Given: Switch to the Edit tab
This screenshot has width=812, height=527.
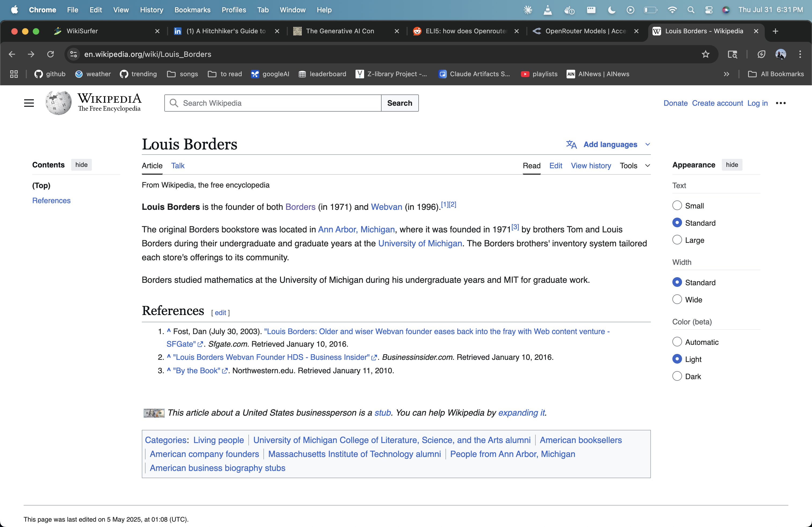Looking at the screenshot, I should coord(556,166).
